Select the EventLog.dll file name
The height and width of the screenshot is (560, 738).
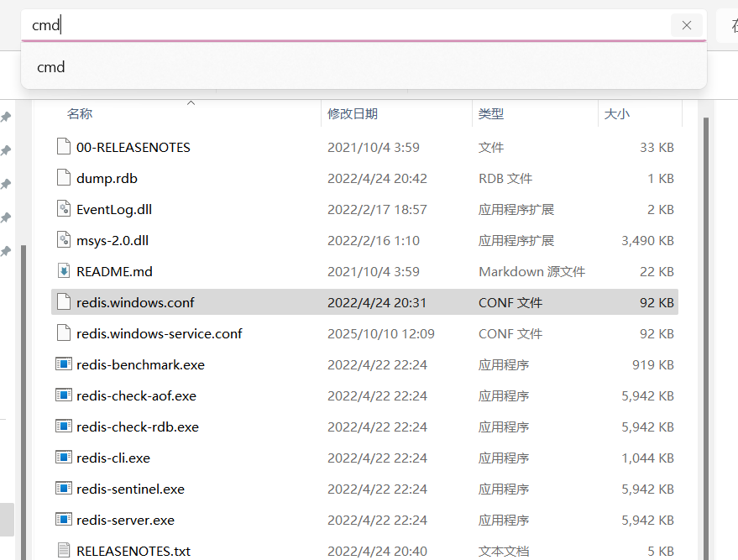(114, 209)
